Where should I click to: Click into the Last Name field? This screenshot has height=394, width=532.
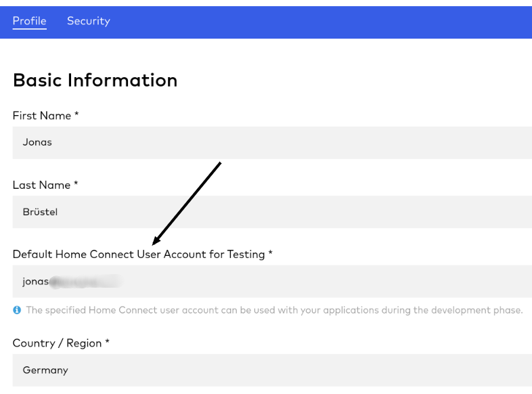271,212
